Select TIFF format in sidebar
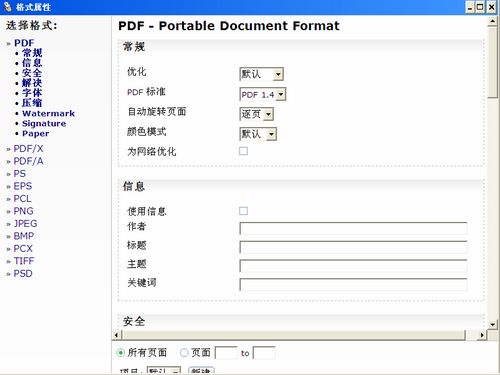The width and height of the screenshot is (500, 375). [x=24, y=261]
